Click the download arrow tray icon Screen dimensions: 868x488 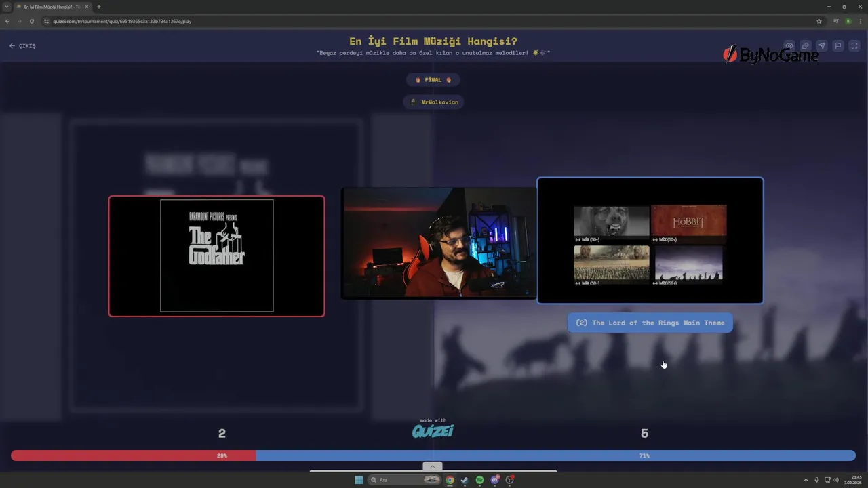(x=816, y=480)
